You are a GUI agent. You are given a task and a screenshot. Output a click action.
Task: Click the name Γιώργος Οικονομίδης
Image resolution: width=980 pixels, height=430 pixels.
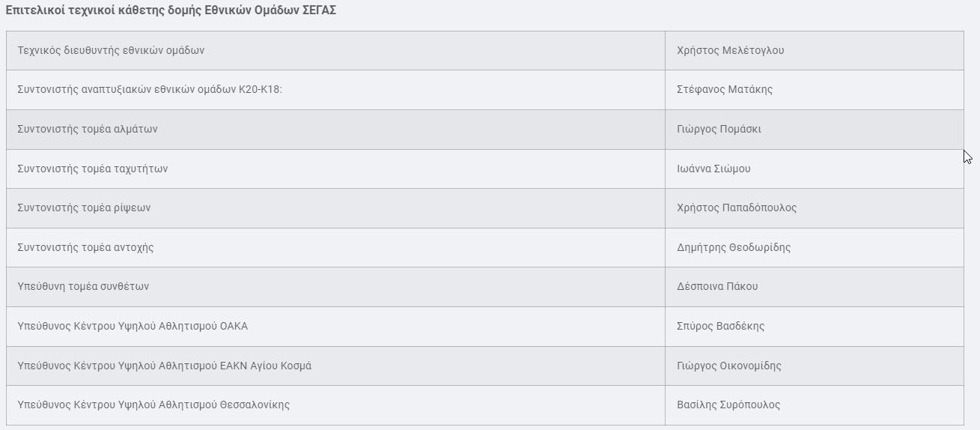coord(728,366)
